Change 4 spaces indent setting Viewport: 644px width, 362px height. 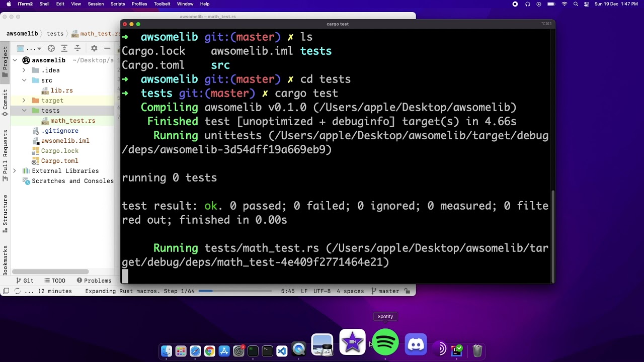click(x=350, y=291)
